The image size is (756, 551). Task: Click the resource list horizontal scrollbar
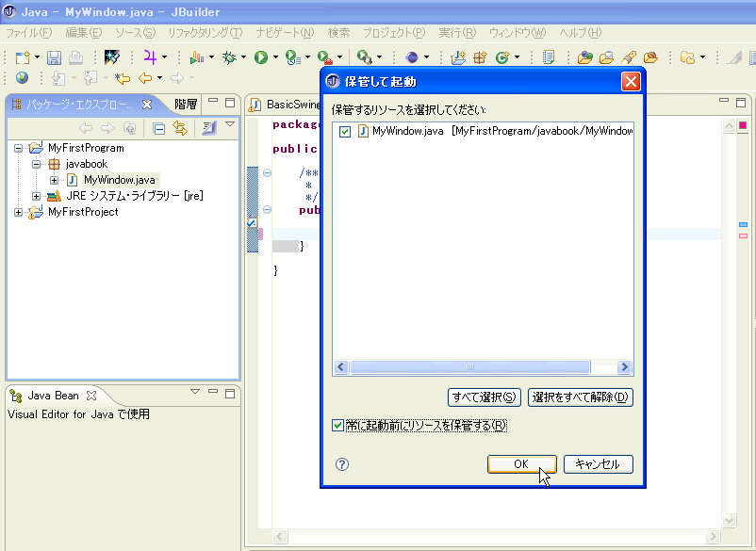(x=471, y=367)
